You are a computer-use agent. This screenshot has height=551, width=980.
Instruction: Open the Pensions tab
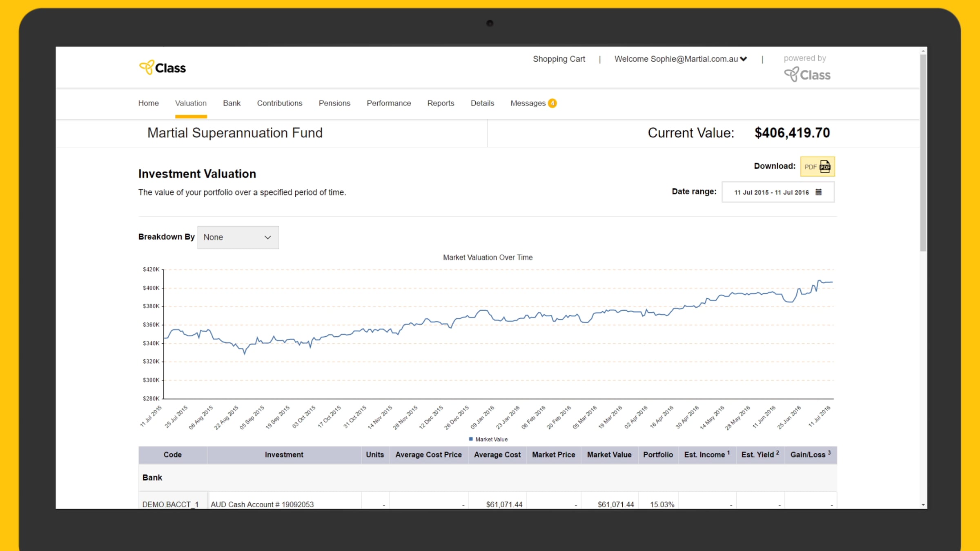334,103
